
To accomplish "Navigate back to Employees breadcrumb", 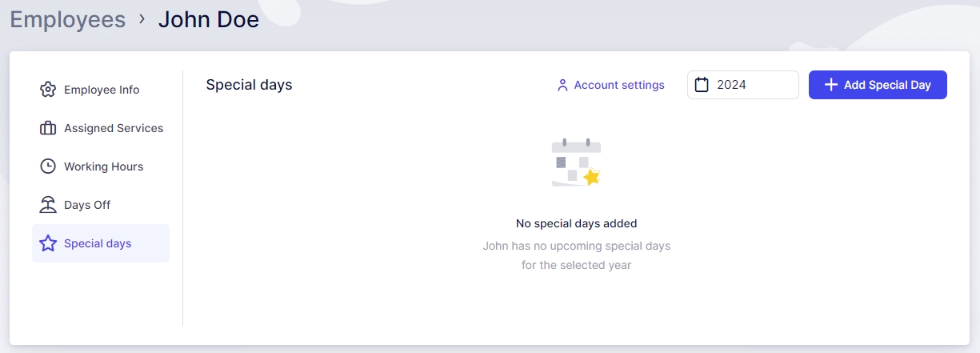I will [67, 19].
